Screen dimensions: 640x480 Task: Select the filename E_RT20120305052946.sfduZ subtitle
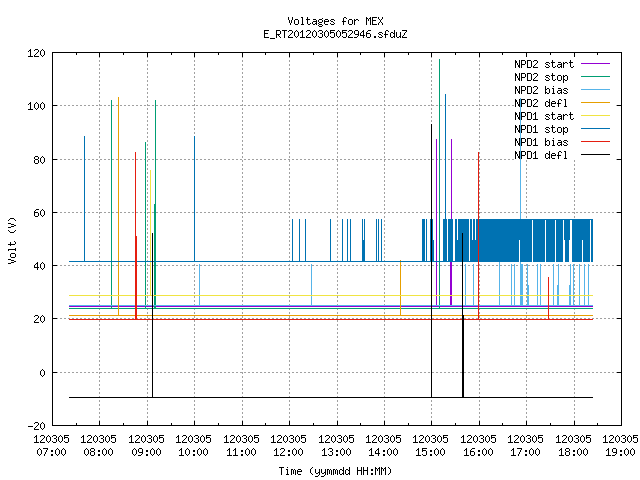click(335, 34)
